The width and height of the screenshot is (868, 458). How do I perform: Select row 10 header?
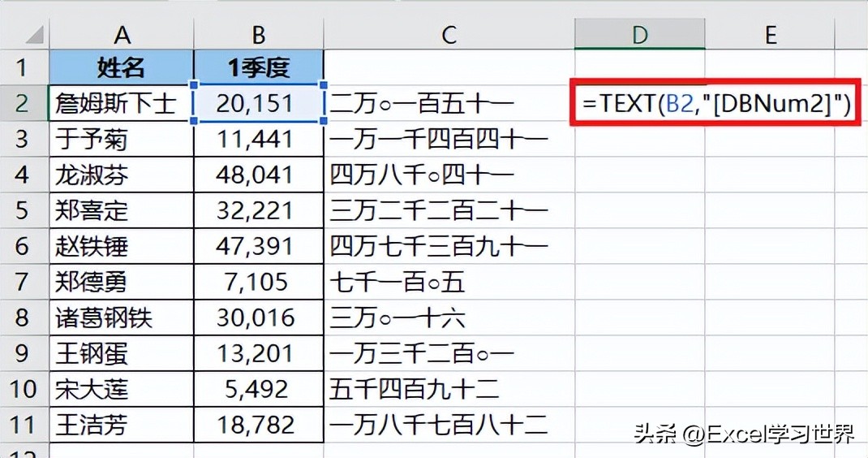point(24,389)
